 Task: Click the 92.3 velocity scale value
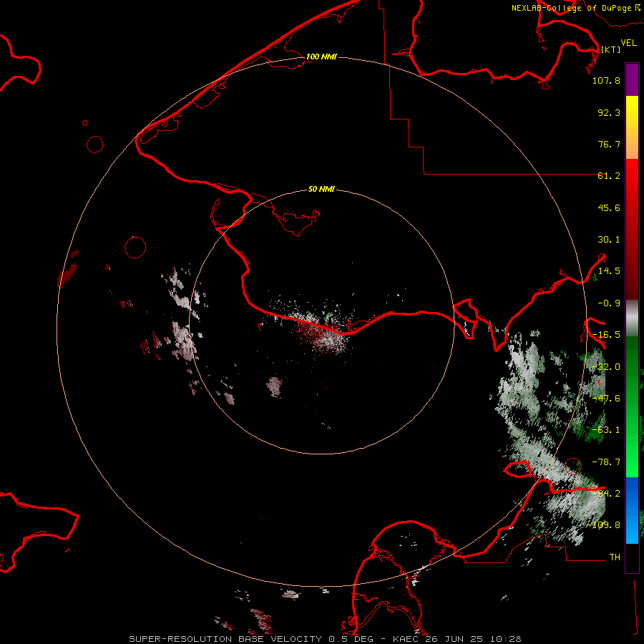(x=609, y=112)
